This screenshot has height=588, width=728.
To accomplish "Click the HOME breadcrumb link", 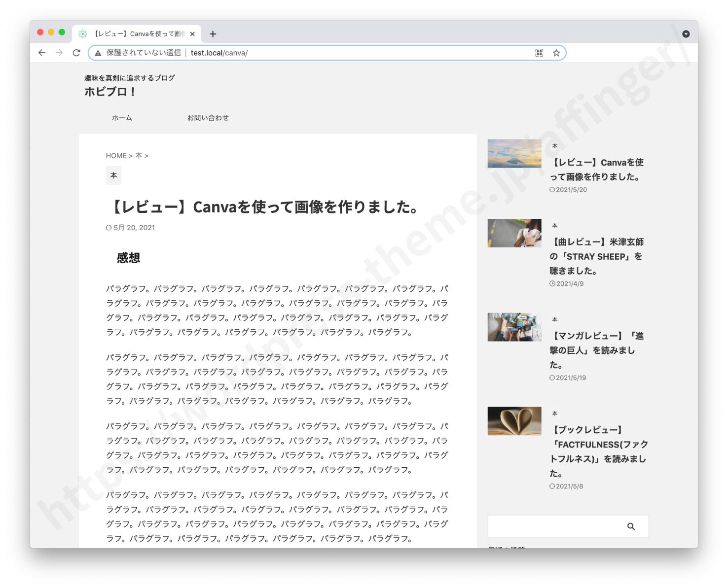I will click(116, 156).
